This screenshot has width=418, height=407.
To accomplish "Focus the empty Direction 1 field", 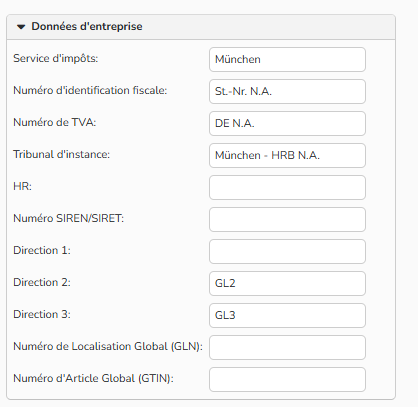I will click(287, 251).
